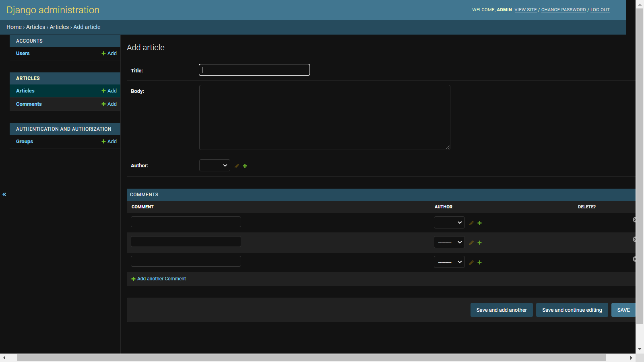Click the plus icon beside Groups in the sidebar

pos(103,141)
